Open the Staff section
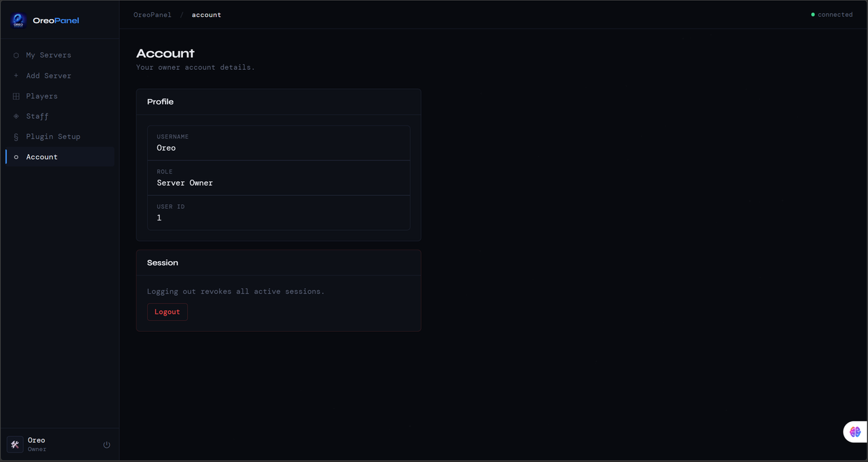 (x=60, y=116)
